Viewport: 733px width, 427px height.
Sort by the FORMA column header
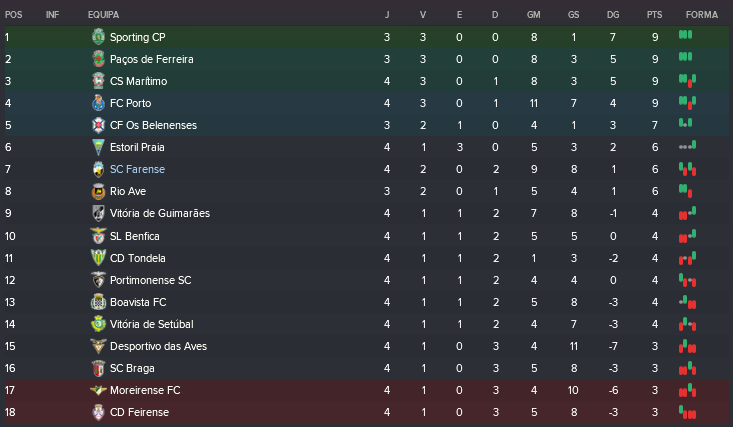pos(699,15)
